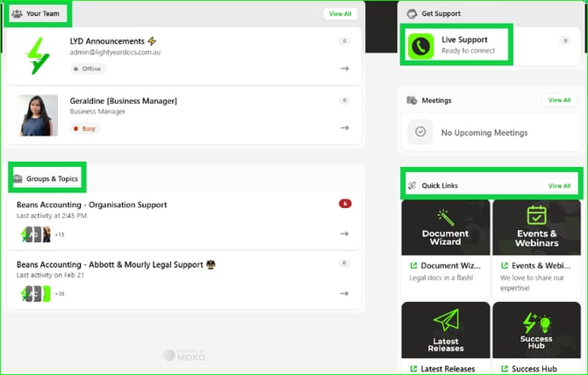Open the Events & Webinars tile

click(536, 227)
